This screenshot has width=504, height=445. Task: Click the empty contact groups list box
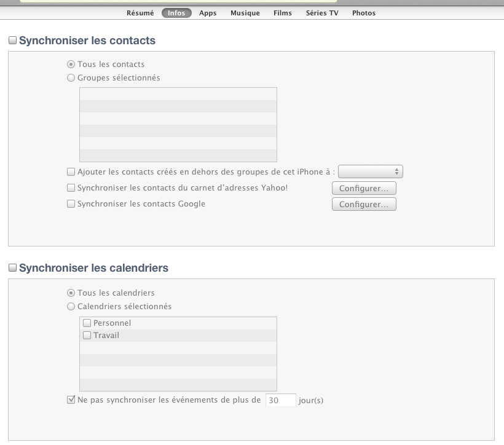click(x=178, y=125)
